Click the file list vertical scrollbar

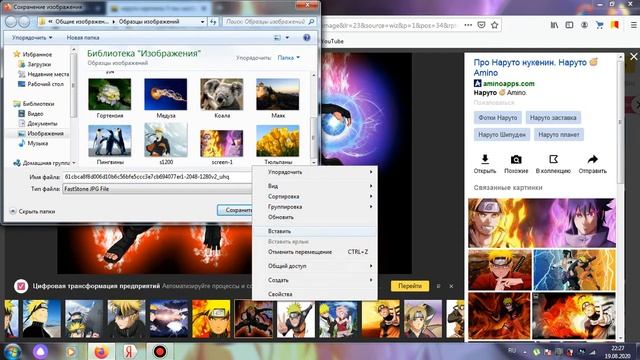(314, 118)
